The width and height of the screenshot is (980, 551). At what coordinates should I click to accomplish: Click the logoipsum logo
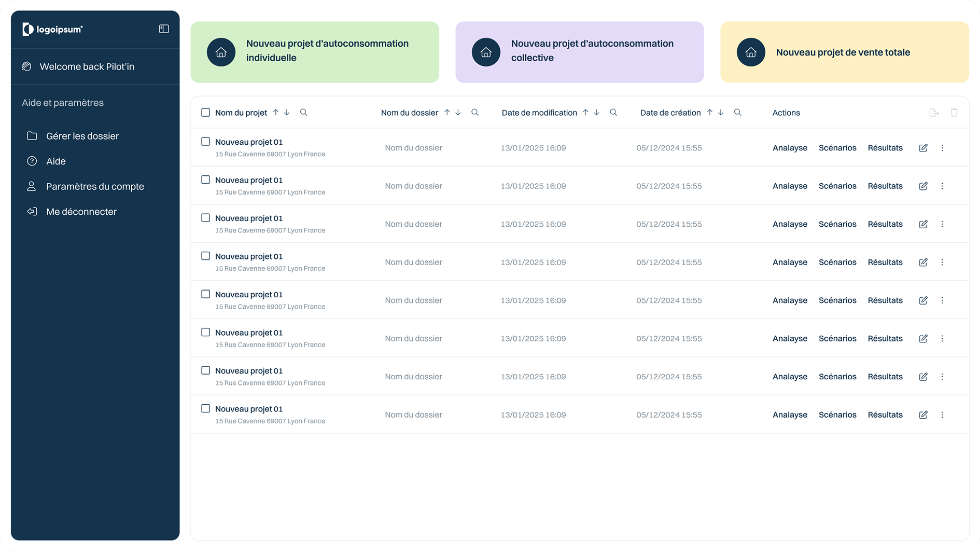pos(52,30)
